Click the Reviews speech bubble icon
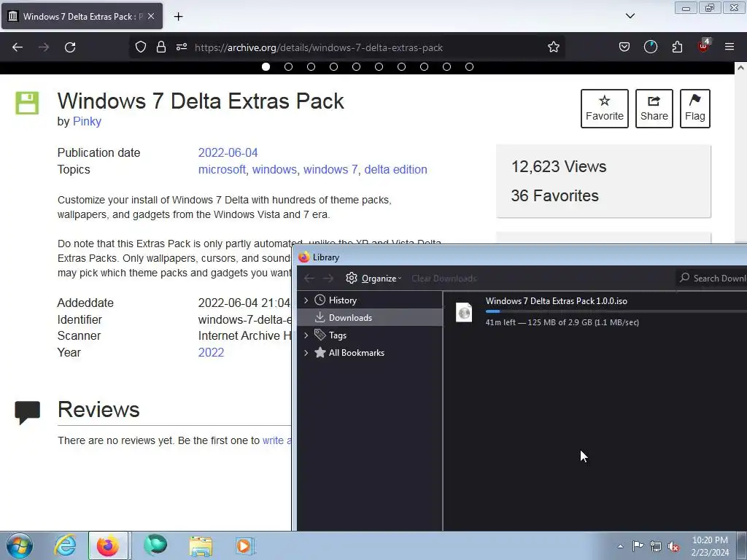The image size is (747, 560). [x=27, y=413]
